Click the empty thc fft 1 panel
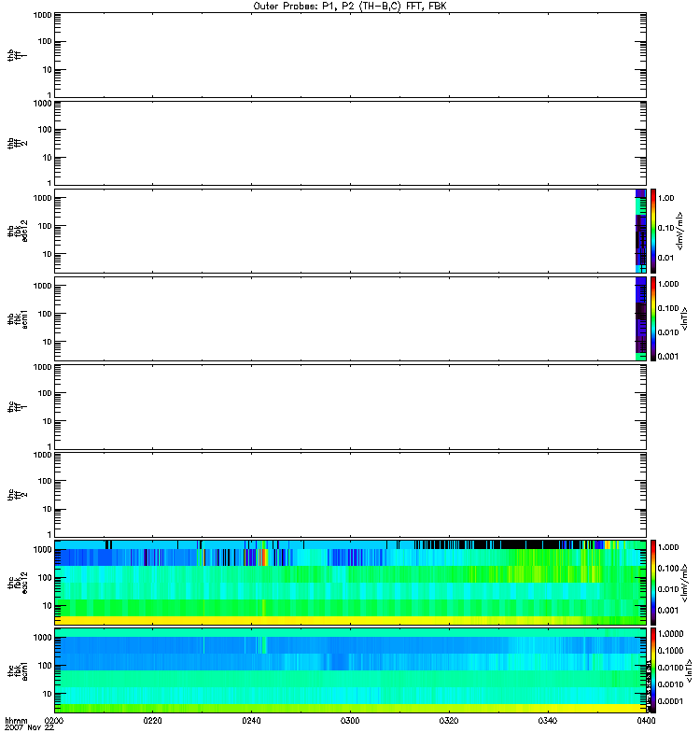Image resolution: width=700 pixels, height=747 pixels. click(350, 406)
